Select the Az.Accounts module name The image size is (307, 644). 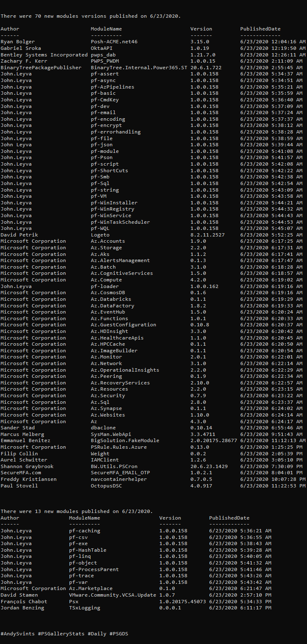[108, 241]
